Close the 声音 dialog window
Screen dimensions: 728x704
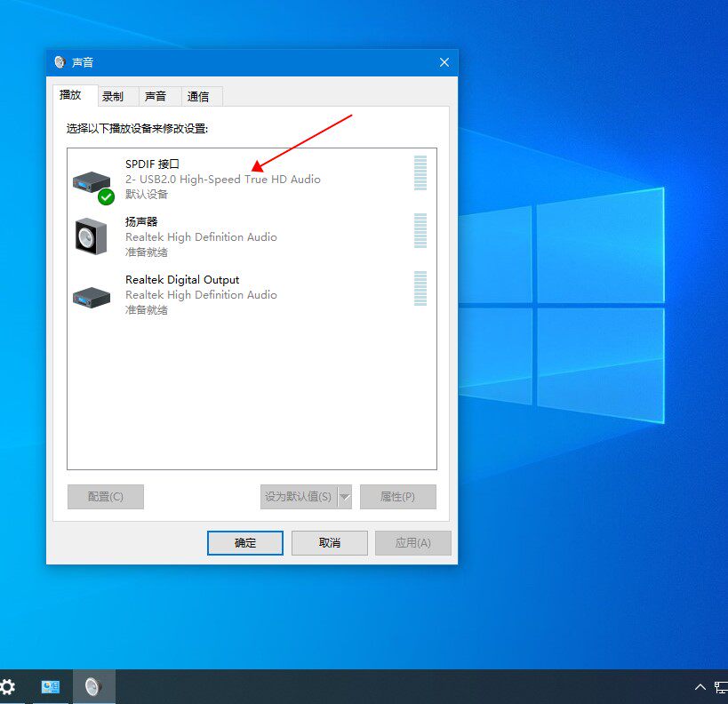pyautogui.click(x=444, y=62)
